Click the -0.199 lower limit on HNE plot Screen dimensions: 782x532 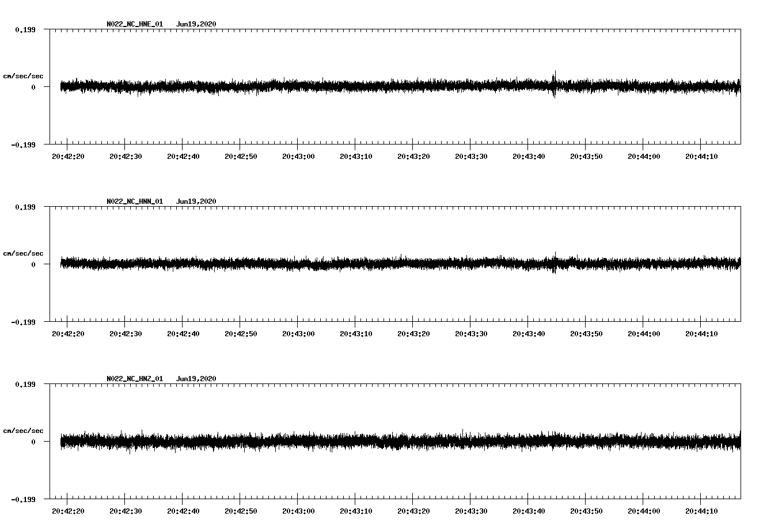click(24, 145)
